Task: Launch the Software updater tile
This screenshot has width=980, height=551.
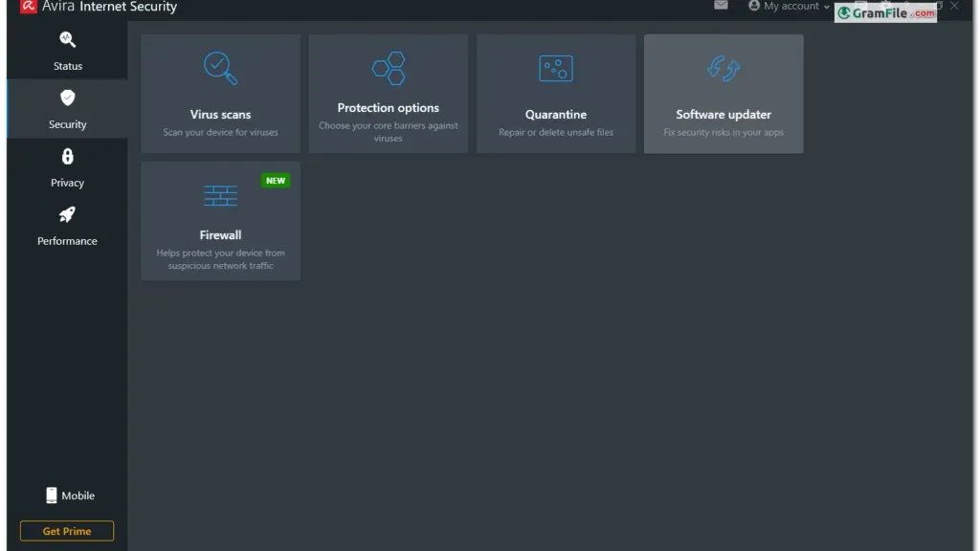Action: tap(724, 94)
